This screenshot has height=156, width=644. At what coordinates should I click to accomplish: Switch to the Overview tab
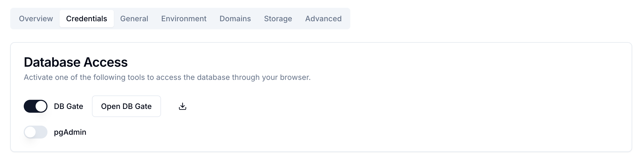[x=36, y=19]
